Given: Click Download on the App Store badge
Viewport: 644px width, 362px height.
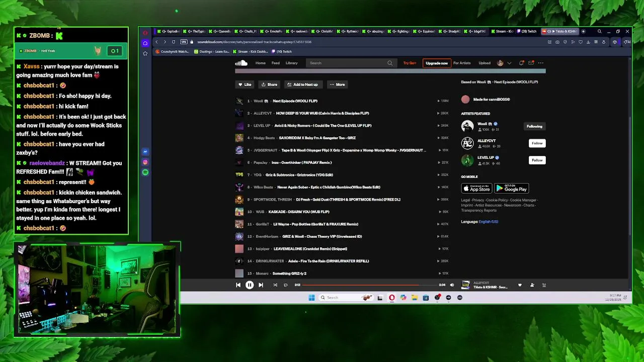Looking at the screenshot, I should pos(476,189).
